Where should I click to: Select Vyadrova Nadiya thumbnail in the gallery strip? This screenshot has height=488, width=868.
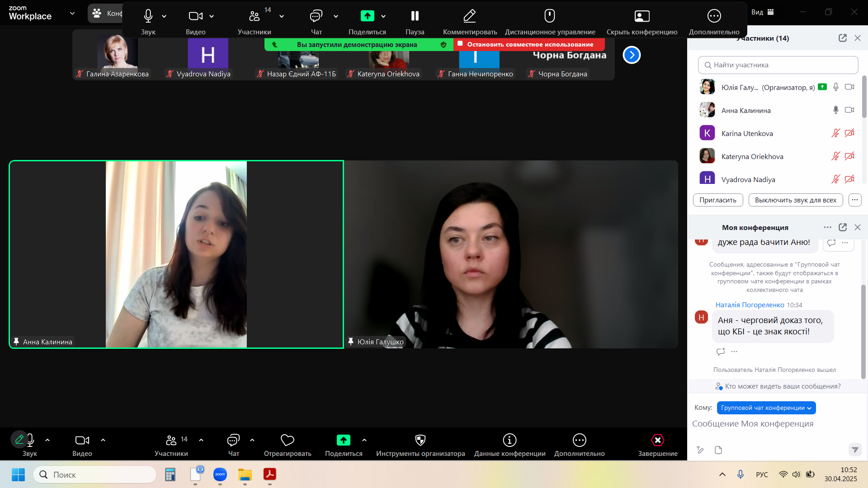click(x=208, y=56)
